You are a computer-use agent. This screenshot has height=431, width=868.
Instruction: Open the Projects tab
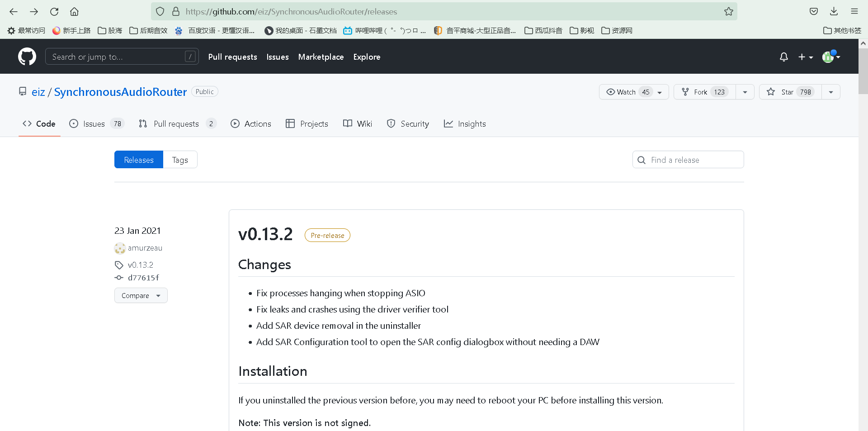coord(307,123)
